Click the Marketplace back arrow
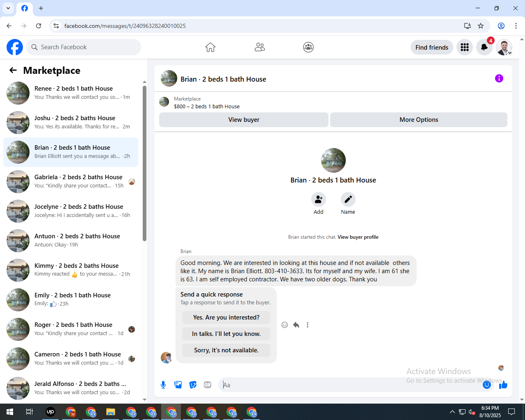525x420 pixels. 13,70
